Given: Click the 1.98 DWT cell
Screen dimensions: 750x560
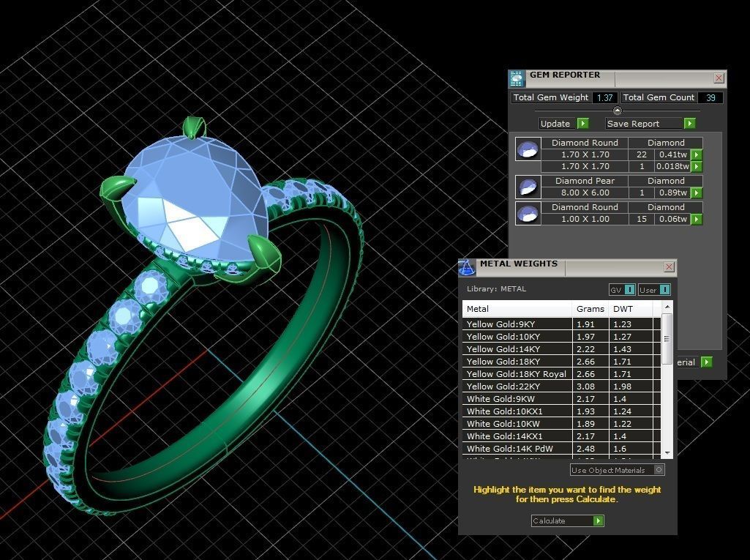Looking at the screenshot, I should coord(631,387).
